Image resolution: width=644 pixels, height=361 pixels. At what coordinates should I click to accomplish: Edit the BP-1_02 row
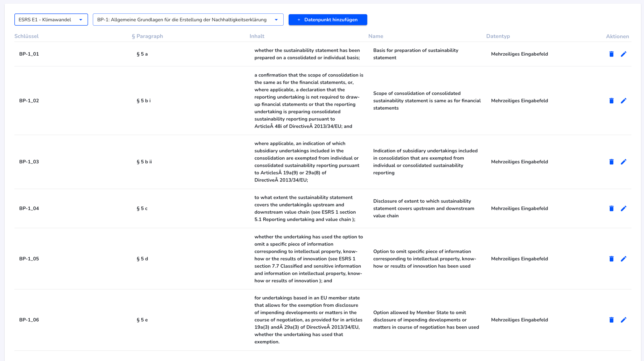point(623,101)
